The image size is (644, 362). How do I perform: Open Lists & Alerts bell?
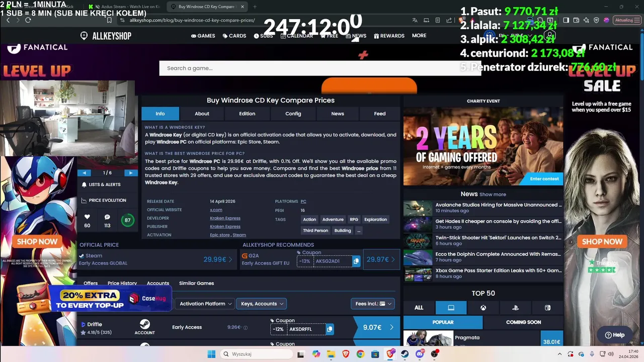click(x=101, y=185)
